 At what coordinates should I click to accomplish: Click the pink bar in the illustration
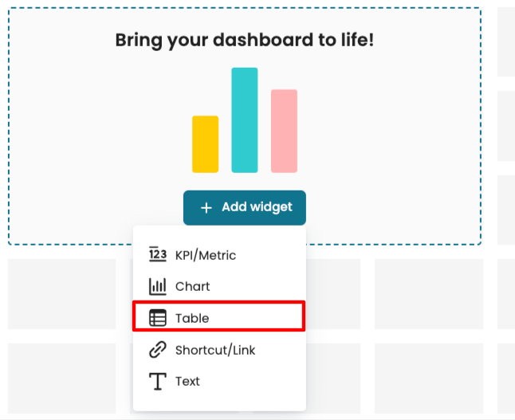284,131
